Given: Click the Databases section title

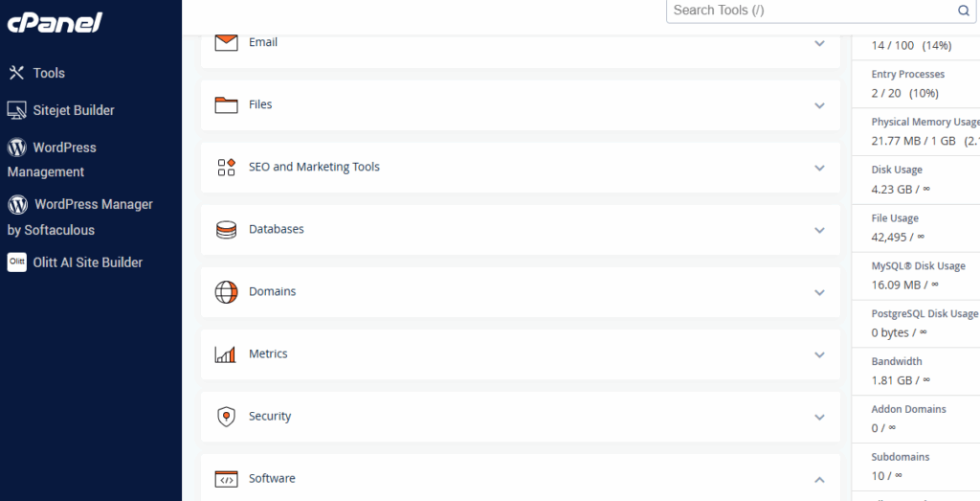Looking at the screenshot, I should point(277,229).
